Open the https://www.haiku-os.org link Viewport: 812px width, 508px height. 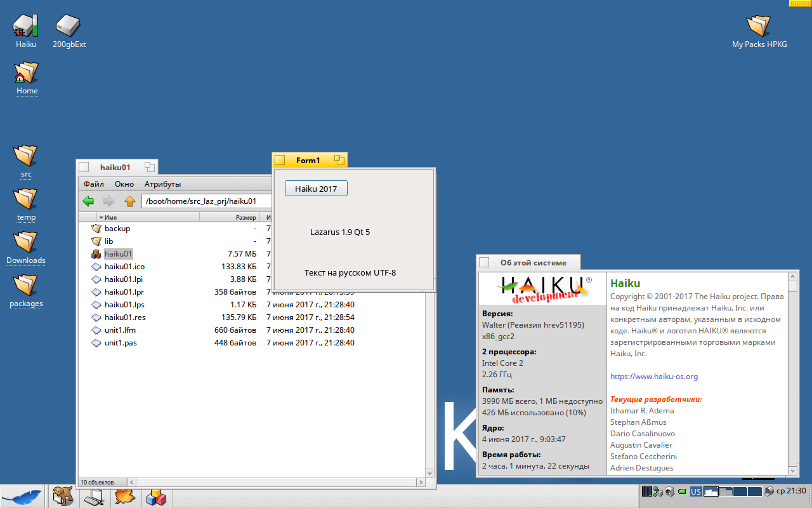pos(654,377)
